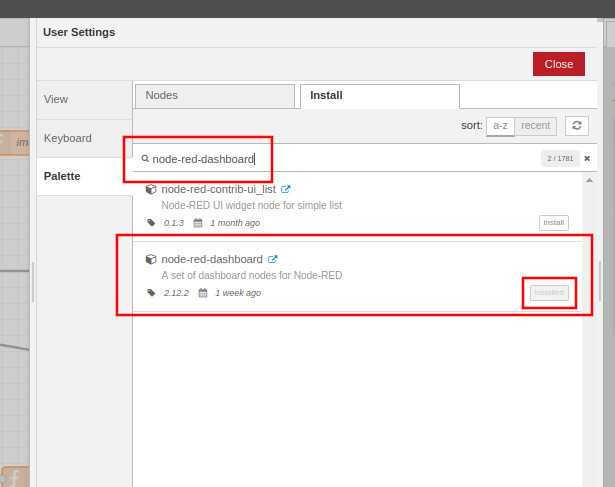The image size is (615, 487).
Task: Clear the search with the x icon
Action: click(x=587, y=158)
